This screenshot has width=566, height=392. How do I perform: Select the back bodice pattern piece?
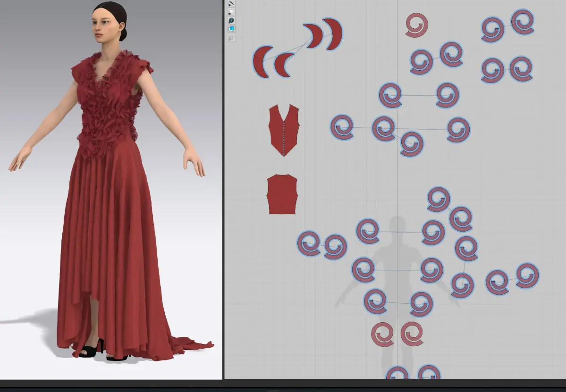pos(282,194)
